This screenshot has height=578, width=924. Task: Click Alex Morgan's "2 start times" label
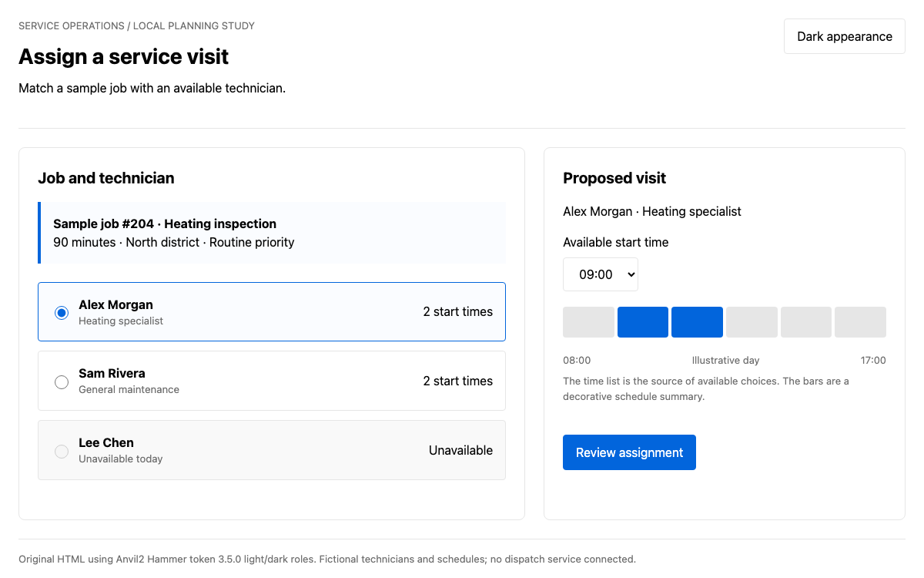tap(457, 311)
